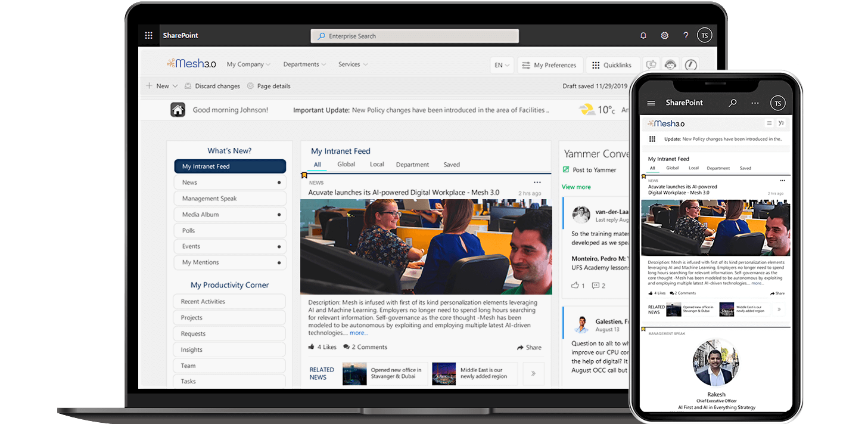This screenshot has width=868, height=424.
Task: Click the Share icon on the news post
Action: 529,346
